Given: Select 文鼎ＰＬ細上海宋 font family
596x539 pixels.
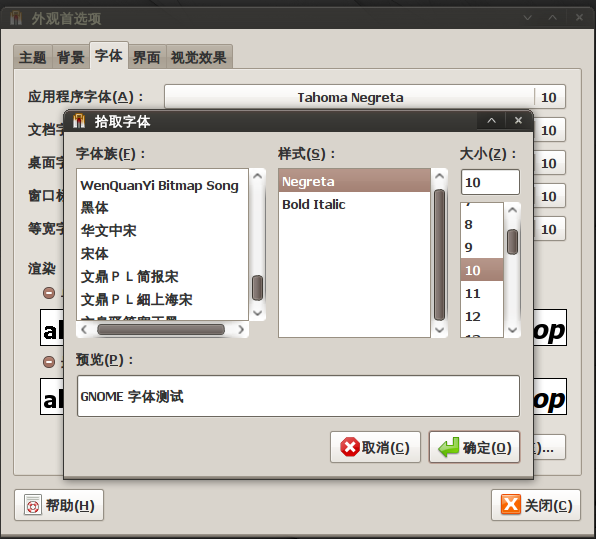Looking at the screenshot, I should pyautogui.click(x=162, y=300).
